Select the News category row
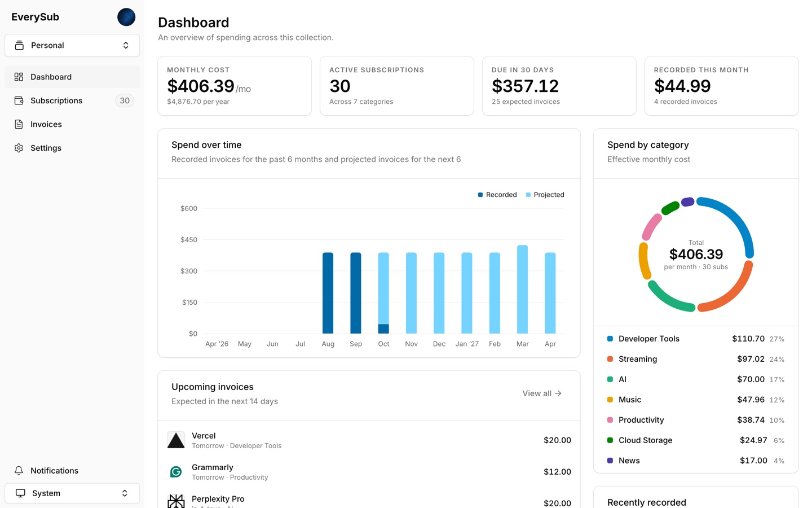812x508 pixels. point(696,461)
